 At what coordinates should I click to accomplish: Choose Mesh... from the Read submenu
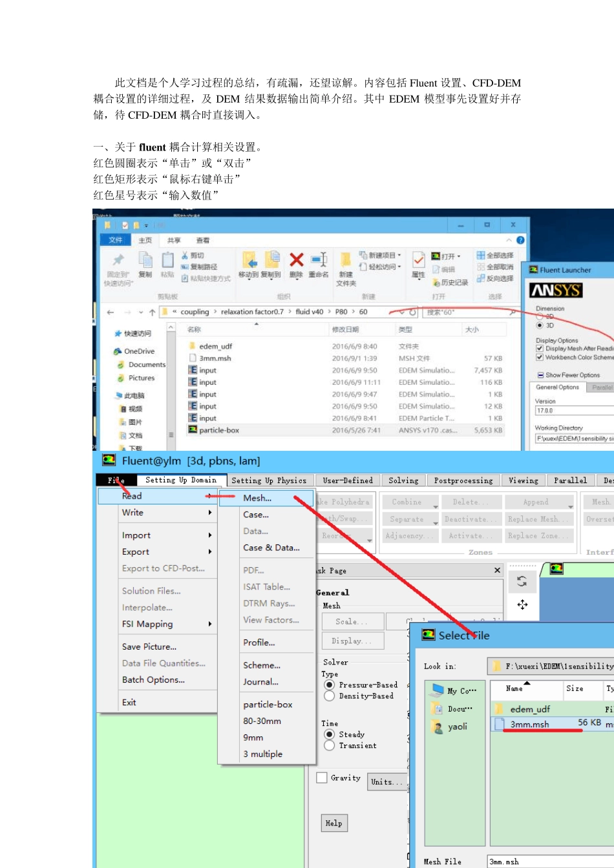(267, 498)
